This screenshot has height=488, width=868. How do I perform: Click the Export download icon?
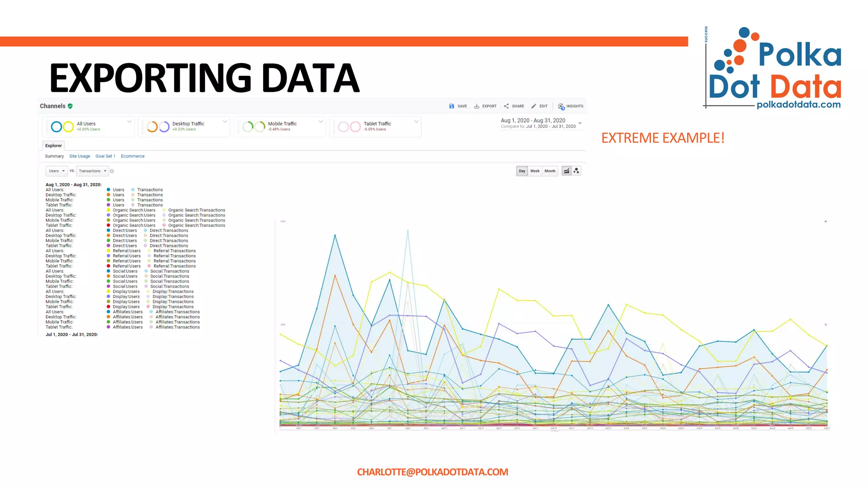(477, 106)
